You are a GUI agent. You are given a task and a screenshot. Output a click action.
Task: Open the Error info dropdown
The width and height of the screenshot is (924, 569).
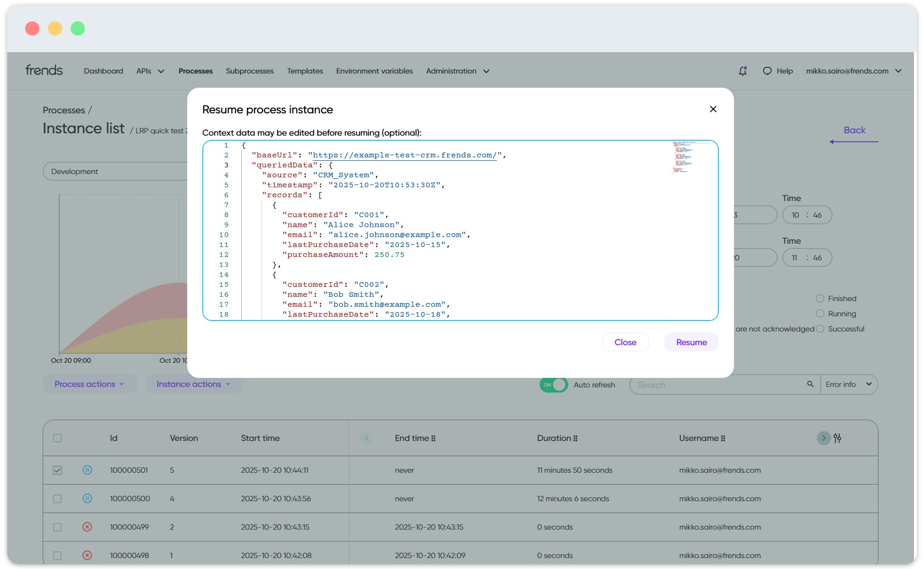pos(848,384)
